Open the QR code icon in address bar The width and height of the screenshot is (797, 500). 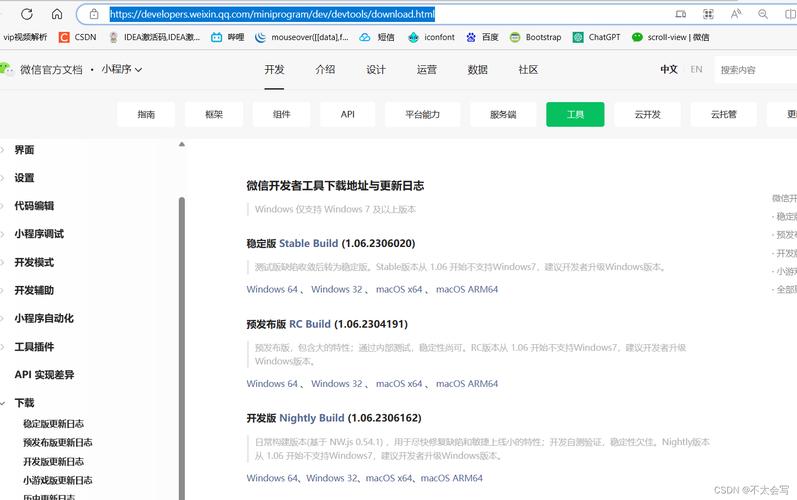click(x=708, y=14)
